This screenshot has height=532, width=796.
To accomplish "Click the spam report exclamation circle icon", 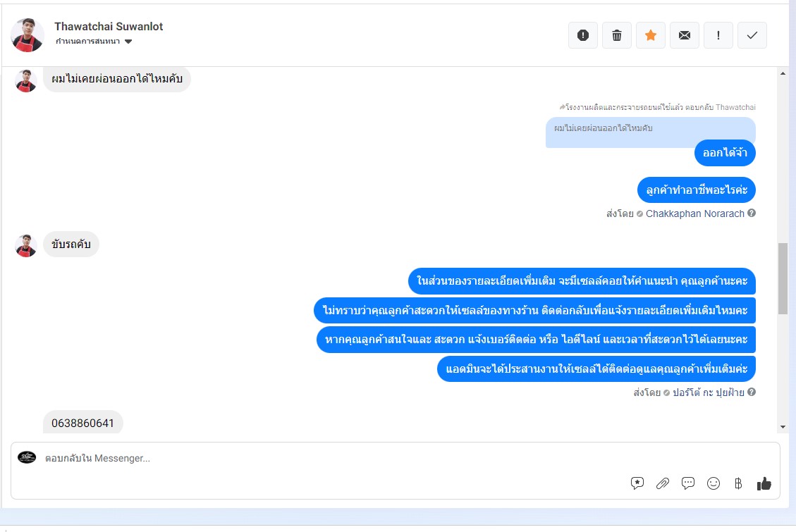I will click(x=583, y=35).
